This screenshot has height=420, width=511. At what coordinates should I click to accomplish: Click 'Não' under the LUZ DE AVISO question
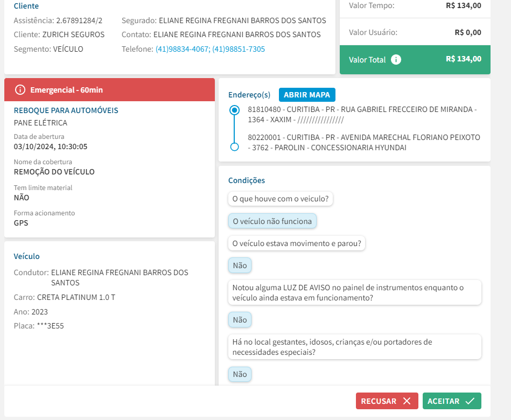pyautogui.click(x=240, y=320)
